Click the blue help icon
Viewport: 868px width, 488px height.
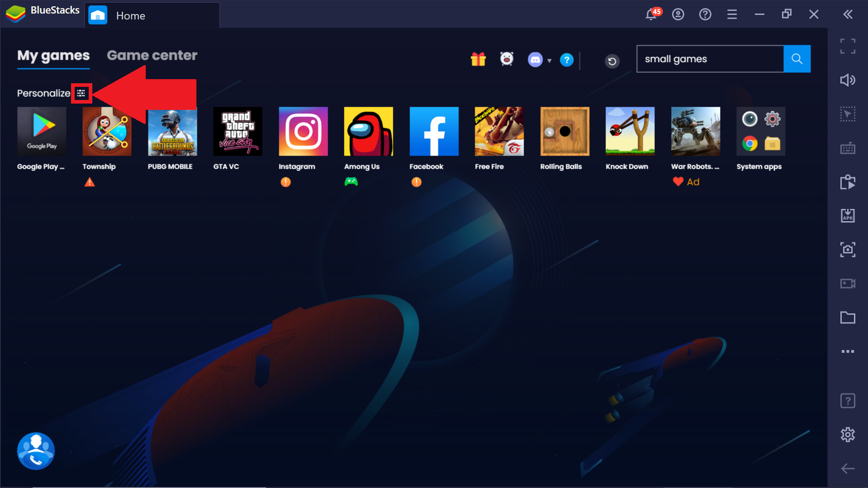point(567,60)
